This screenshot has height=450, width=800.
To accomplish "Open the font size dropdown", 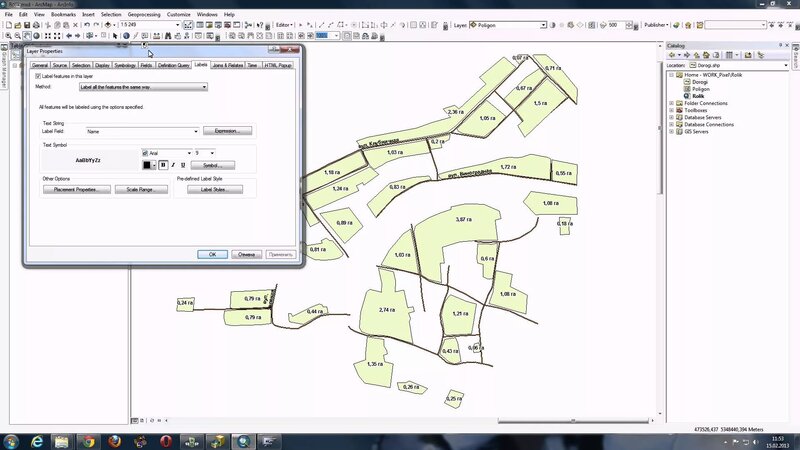I will 205,153.
